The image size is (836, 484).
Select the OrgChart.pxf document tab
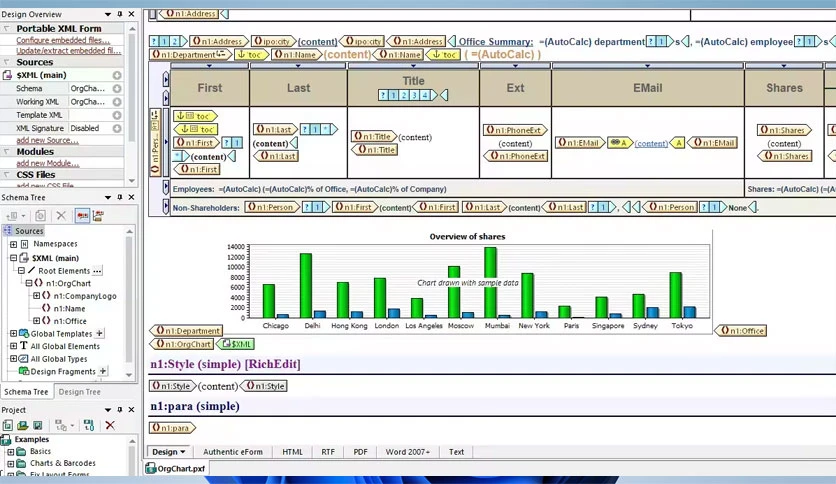[x=176, y=469]
